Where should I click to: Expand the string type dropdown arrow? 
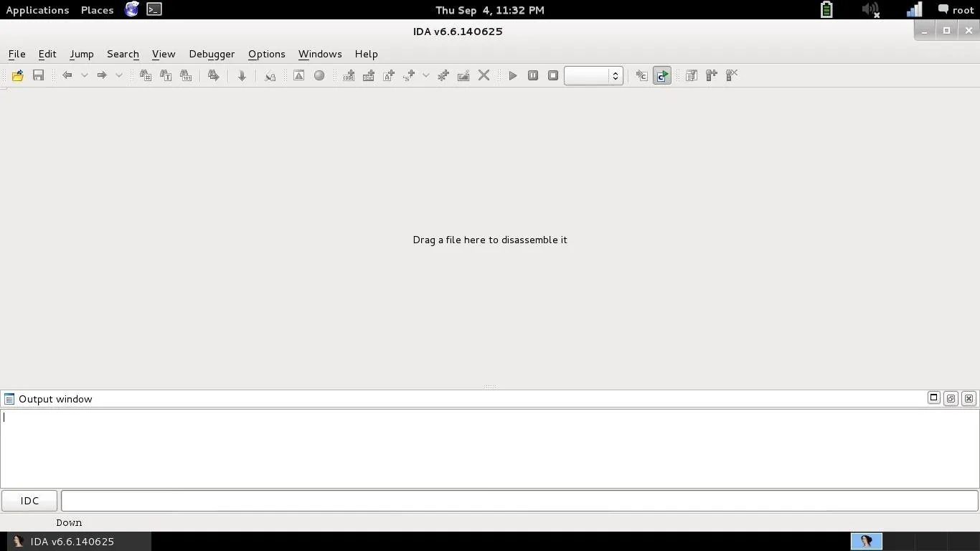[425, 75]
